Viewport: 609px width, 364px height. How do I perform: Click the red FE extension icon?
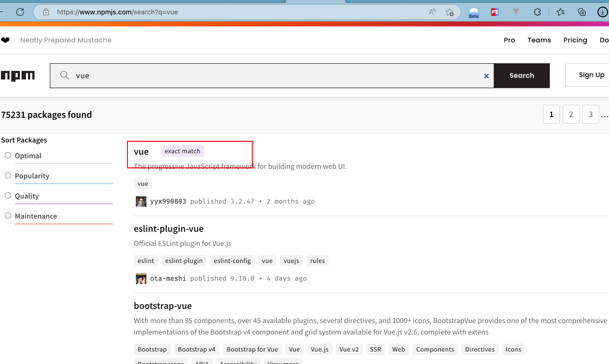495,12
